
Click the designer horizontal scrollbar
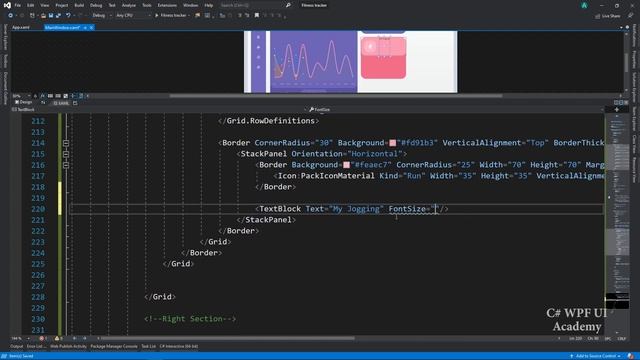[336, 96]
